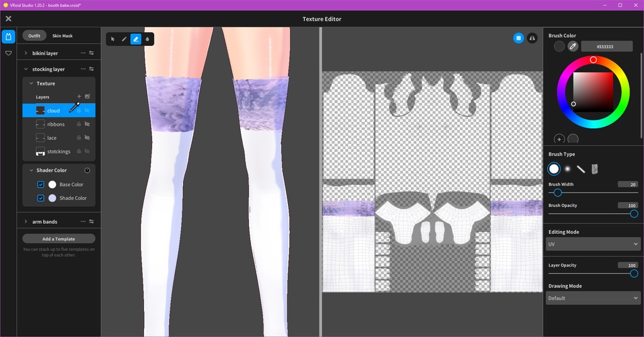Click the Brush Width slider handle

(x=557, y=192)
